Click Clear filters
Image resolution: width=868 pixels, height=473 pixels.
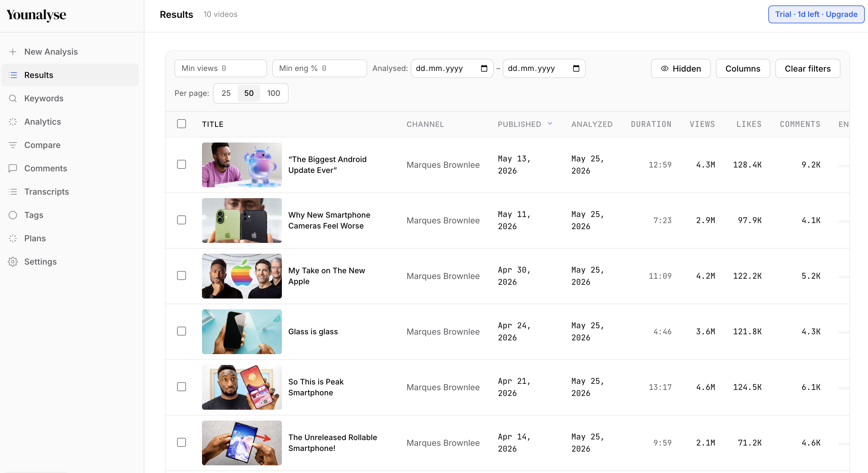point(807,68)
